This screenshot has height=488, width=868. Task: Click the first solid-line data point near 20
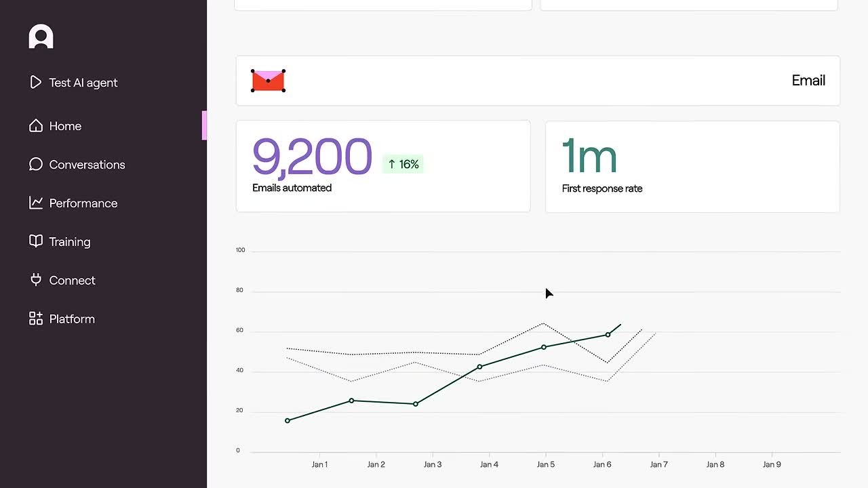288,421
